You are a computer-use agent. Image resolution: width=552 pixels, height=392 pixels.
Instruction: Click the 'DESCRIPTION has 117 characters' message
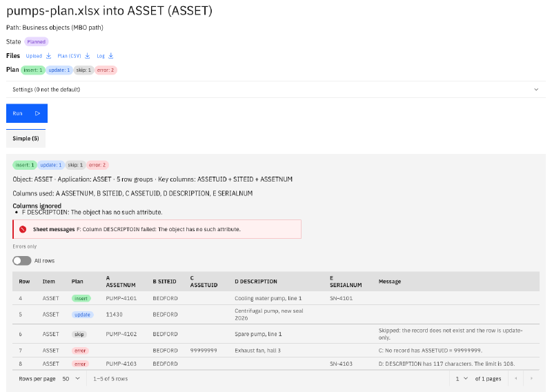[446, 364]
